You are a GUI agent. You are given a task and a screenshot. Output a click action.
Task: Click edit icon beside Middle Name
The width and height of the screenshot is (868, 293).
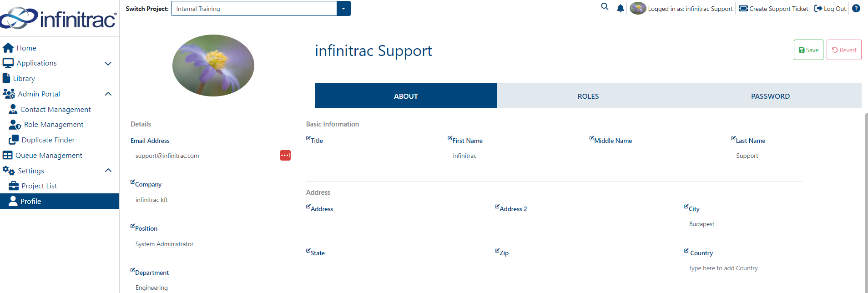point(592,138)
